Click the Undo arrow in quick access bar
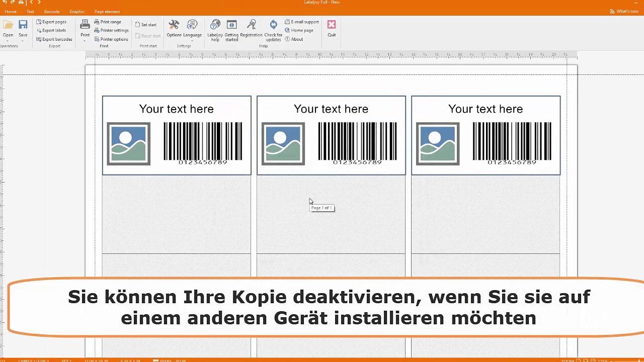The image size is (644, 362). (5, 3)
